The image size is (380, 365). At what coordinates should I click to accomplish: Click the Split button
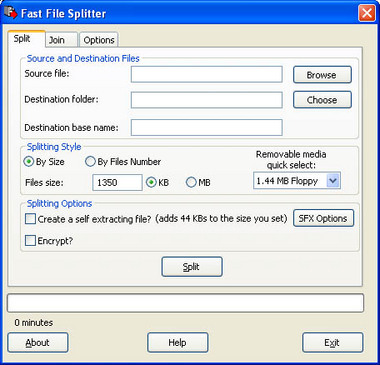[192, 267]
